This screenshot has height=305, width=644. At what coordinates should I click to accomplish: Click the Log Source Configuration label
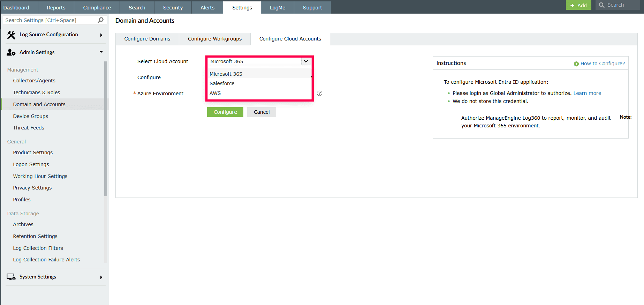click(x=49, y=35)
